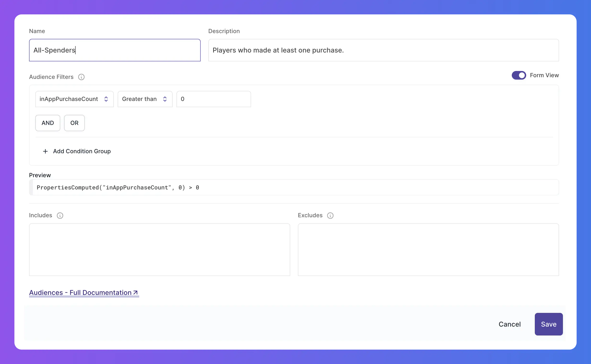Select the OR logical operator button
The height and width of the screenshot is (364, 591).
point(74,123)
